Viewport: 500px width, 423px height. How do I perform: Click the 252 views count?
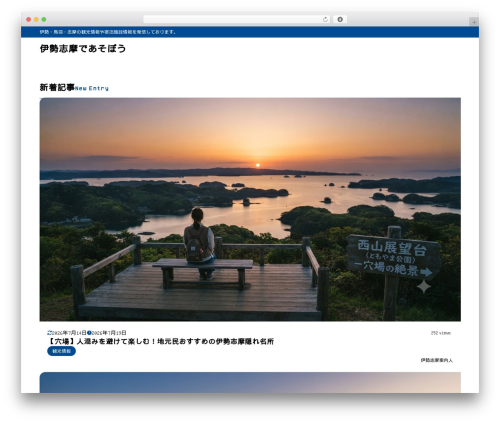coord(440,333)
